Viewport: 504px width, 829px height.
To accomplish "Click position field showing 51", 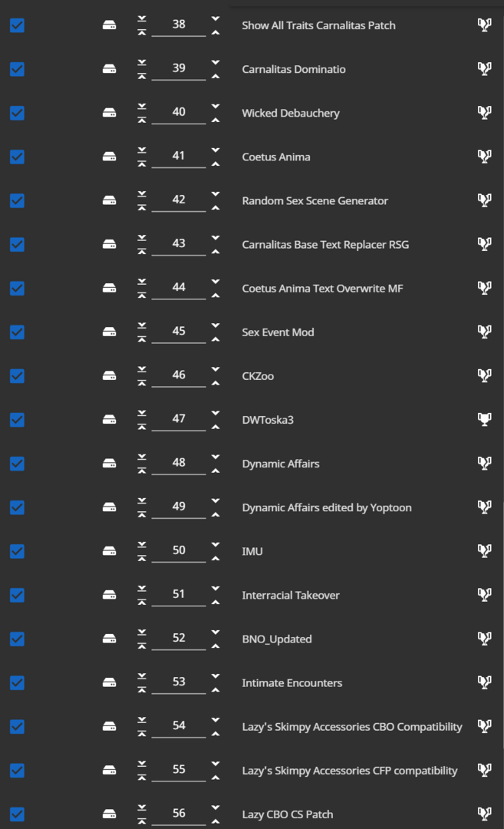I will point(179,594).
